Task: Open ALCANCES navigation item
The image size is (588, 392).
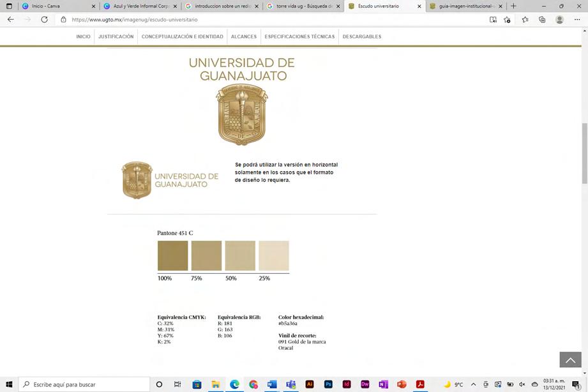Action: point(244,36)
